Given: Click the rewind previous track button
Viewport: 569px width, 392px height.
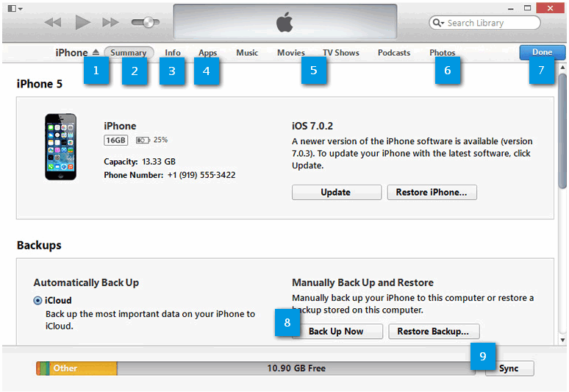Looking at the screenshot, I should pyautogui.click(x=53, y=23).
